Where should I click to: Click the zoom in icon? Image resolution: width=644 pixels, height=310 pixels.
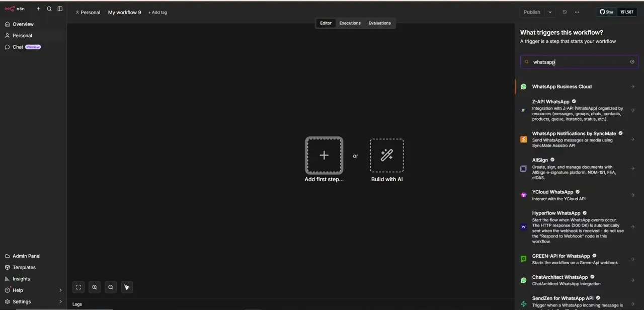coord(95,287)
